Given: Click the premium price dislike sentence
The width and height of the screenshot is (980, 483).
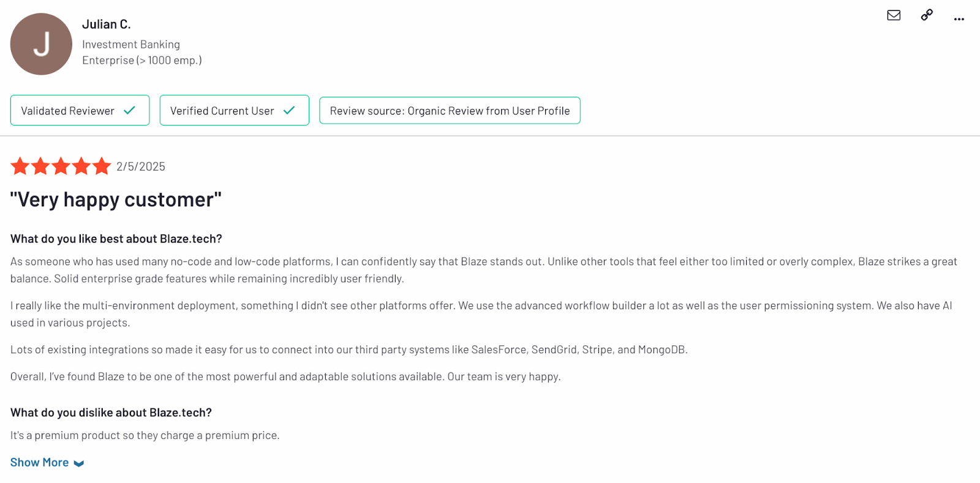Looking at the screenshot, I should pyautogui.click(x=145, y=435).
